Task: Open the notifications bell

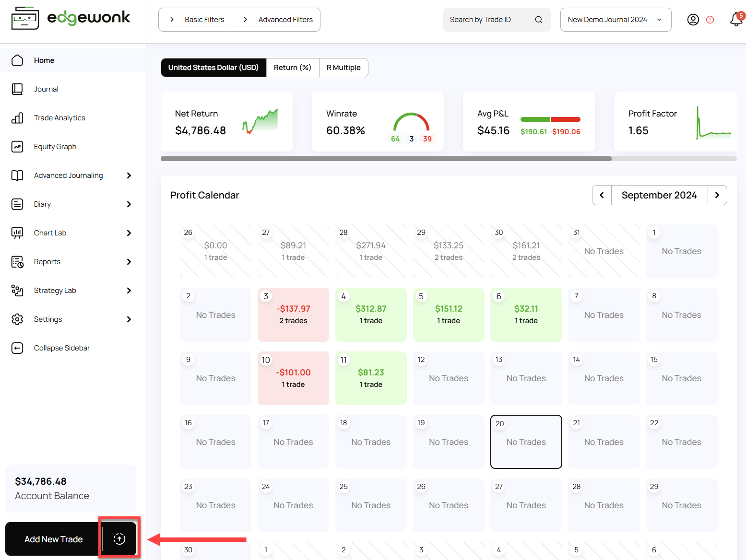Action: pyautogui.click(x=736, y=20)
